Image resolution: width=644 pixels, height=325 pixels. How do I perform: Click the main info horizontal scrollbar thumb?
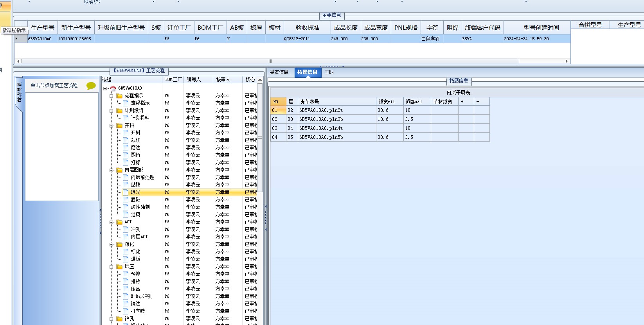tap(270, 61)
